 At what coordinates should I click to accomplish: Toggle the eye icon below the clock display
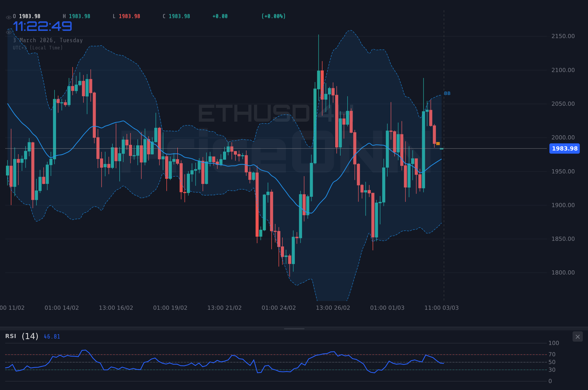pyautogui.click(x=8, y=32)
